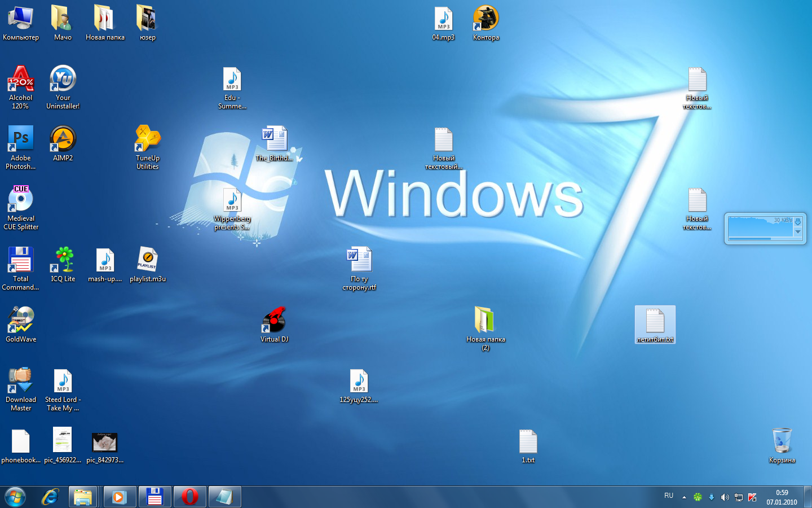Screen dimensions: 812x508
Task: Click the Kaspersky tray icon
Action: pyautogui.click(x=752, y=497)
